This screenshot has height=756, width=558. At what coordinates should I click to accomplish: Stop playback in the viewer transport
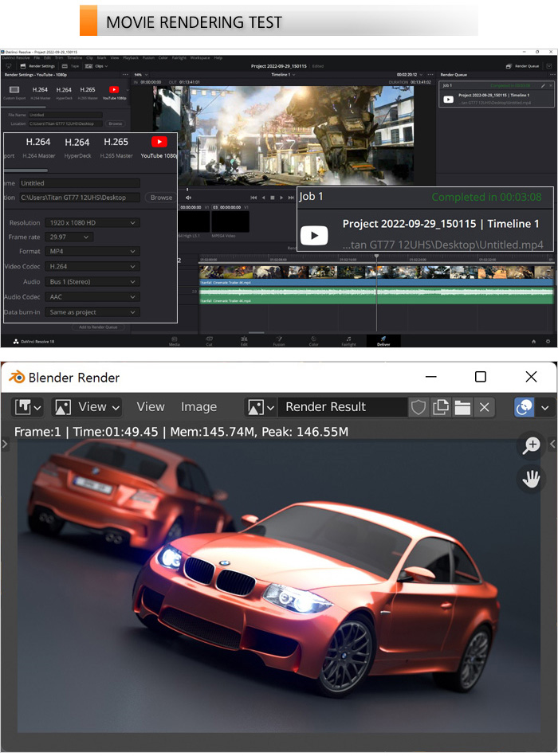(273, 198)
